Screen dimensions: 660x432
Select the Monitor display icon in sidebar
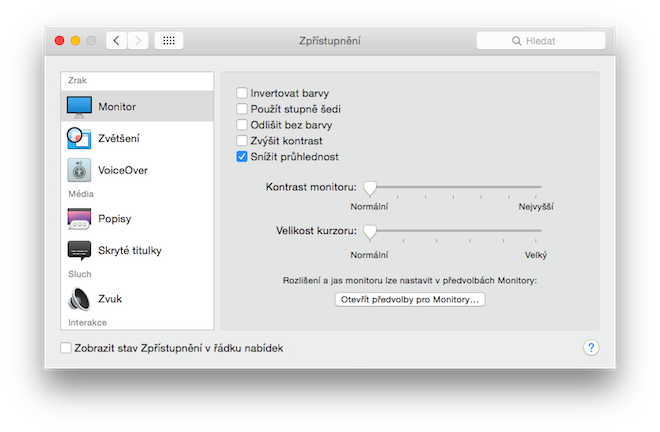[x=80, y=106]
